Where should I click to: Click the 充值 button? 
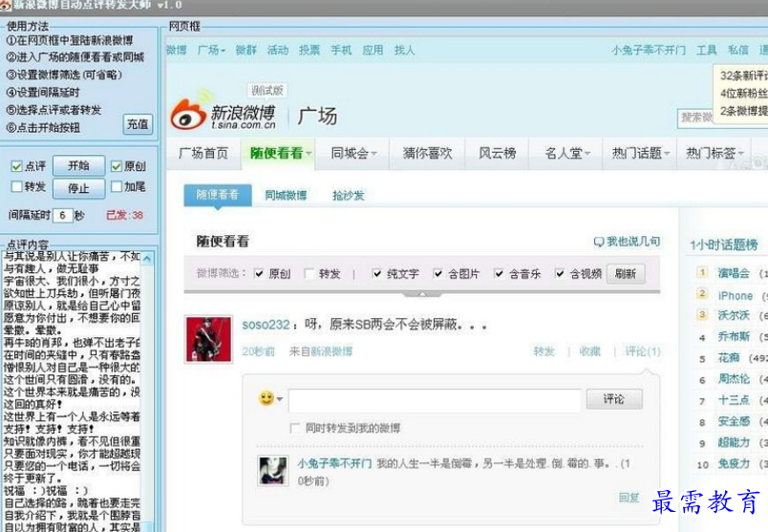point(138,124)
